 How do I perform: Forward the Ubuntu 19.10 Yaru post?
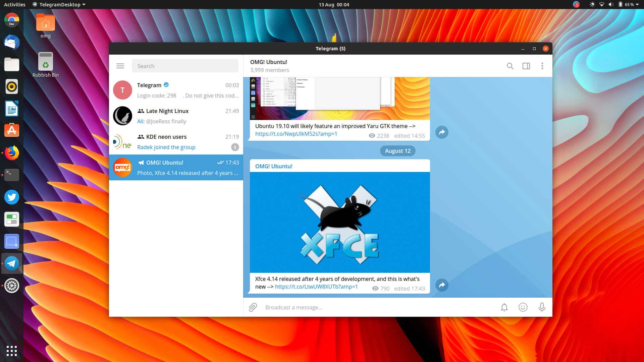(442, 132)
